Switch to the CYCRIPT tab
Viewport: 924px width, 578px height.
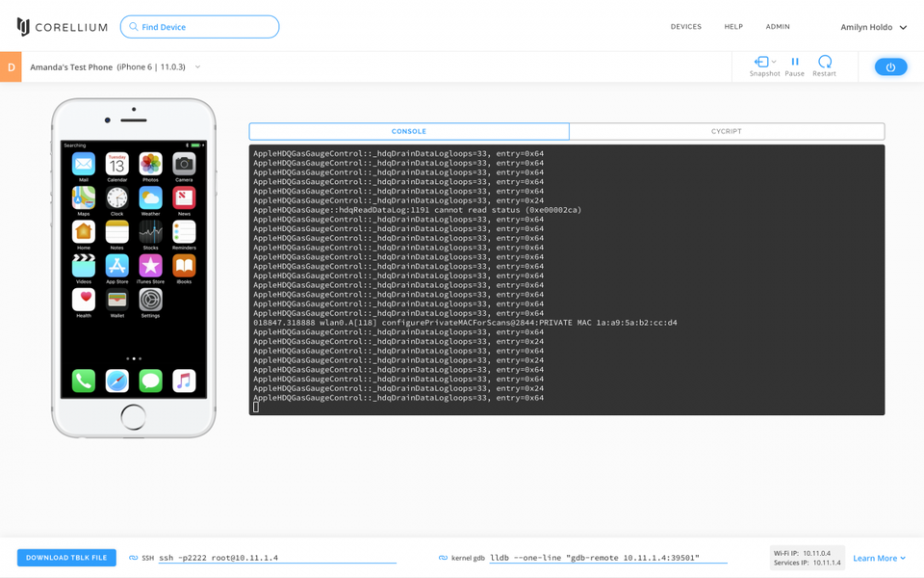[726, 131]
